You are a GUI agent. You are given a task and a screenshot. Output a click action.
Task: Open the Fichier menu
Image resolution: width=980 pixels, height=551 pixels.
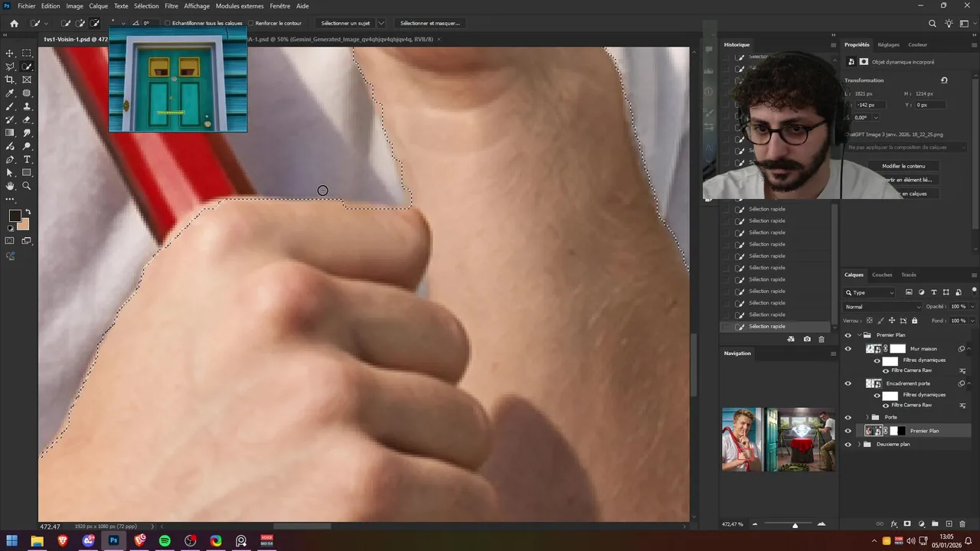(x=27, y=6)
